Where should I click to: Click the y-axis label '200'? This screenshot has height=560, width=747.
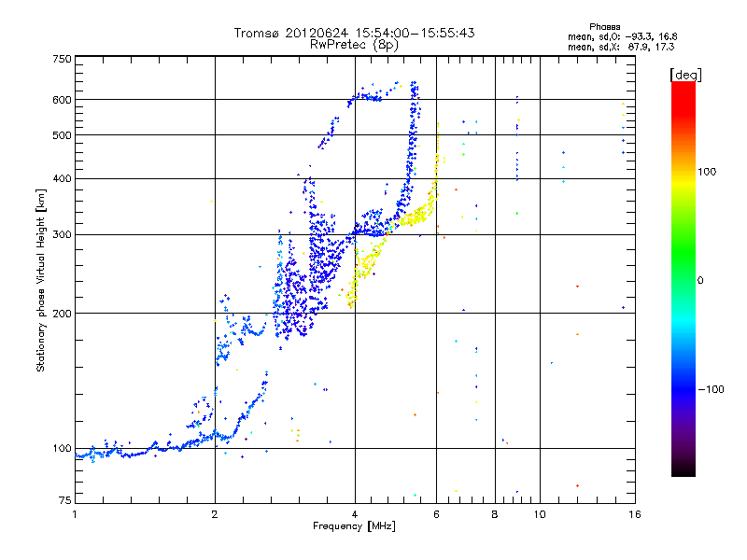62,314
